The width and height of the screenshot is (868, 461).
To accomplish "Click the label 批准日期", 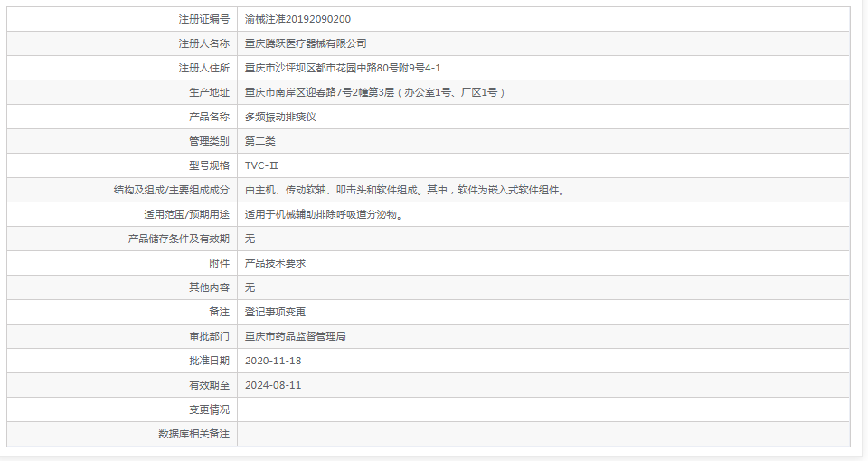I will click(209, 361).
